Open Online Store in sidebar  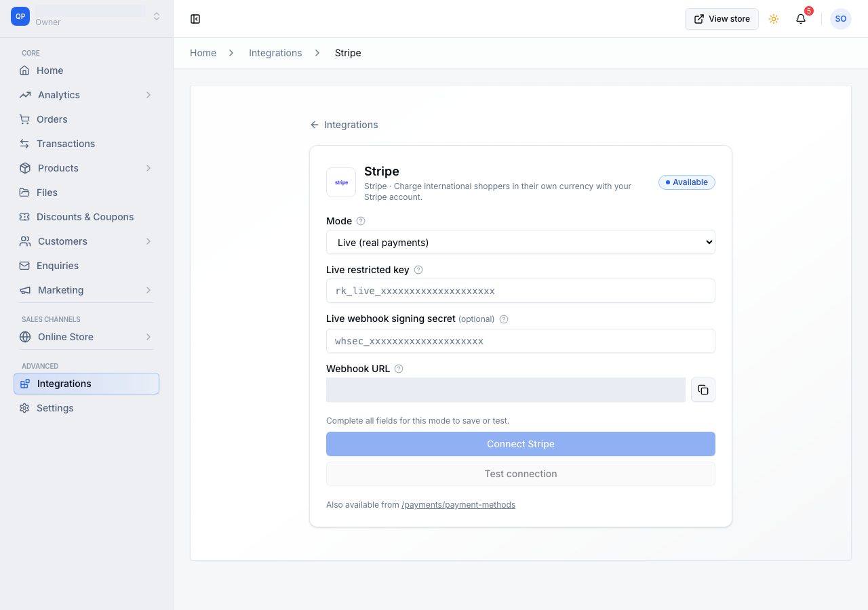(86, 337)
